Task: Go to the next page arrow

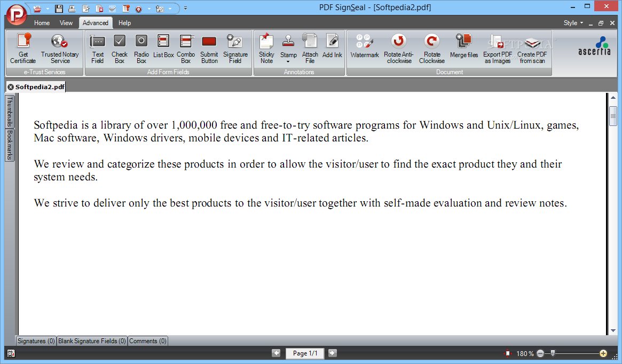Action: [x=333, y=353]
